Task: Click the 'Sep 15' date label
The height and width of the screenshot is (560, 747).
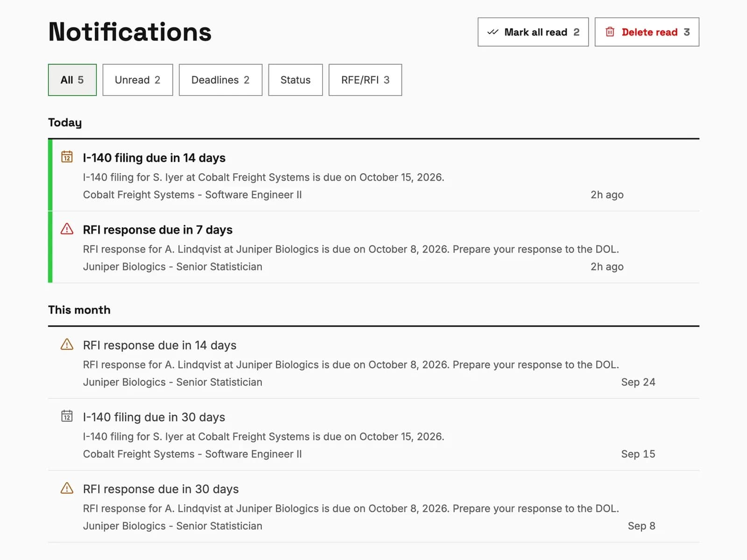Action: click(x=638, y=454)
